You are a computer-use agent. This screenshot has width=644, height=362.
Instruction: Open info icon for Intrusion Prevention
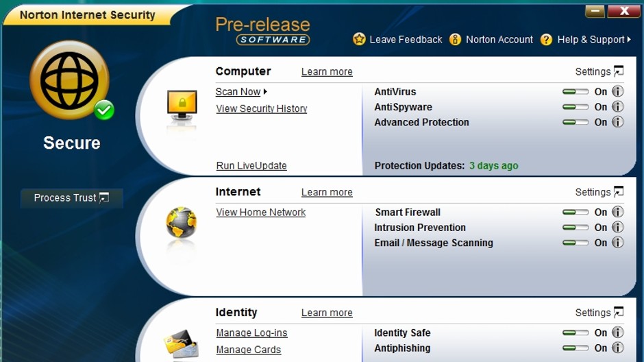click(x=618, y=227)
